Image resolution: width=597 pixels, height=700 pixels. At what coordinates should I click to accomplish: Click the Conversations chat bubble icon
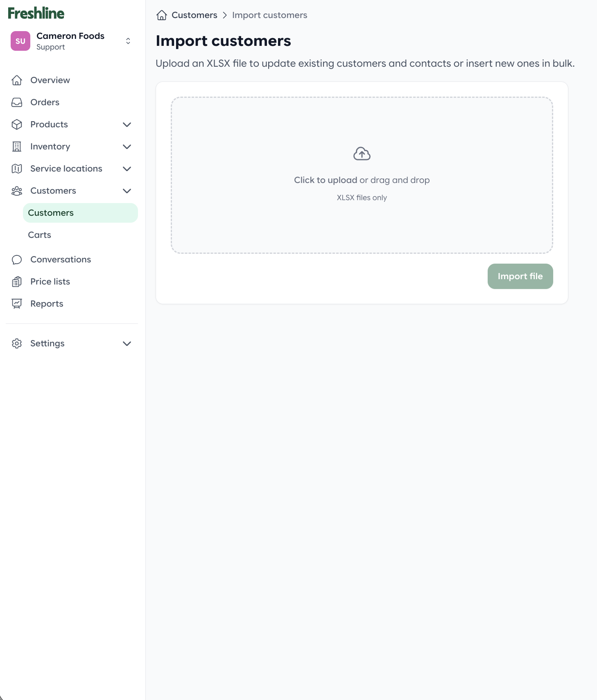click(17, 260)
